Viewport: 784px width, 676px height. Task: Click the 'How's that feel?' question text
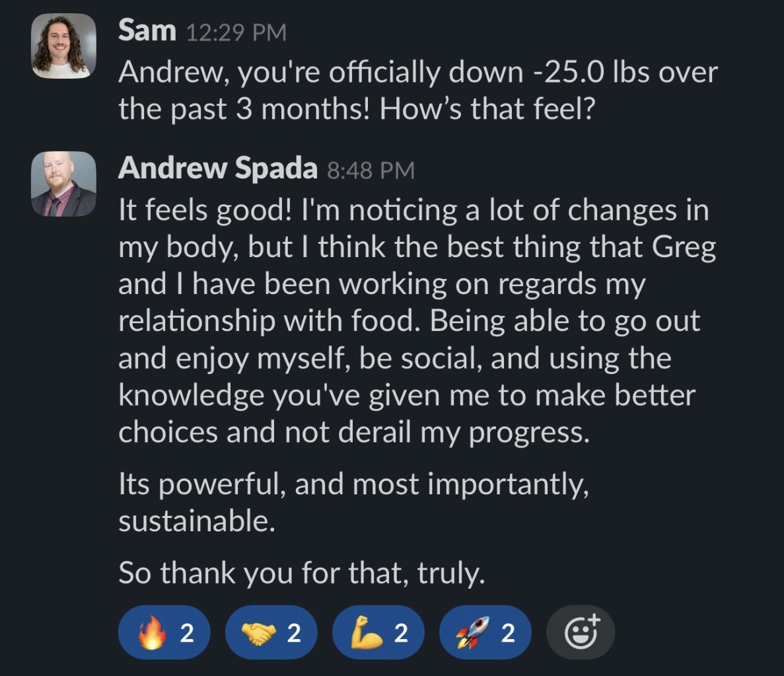click(x=487, y=109)
